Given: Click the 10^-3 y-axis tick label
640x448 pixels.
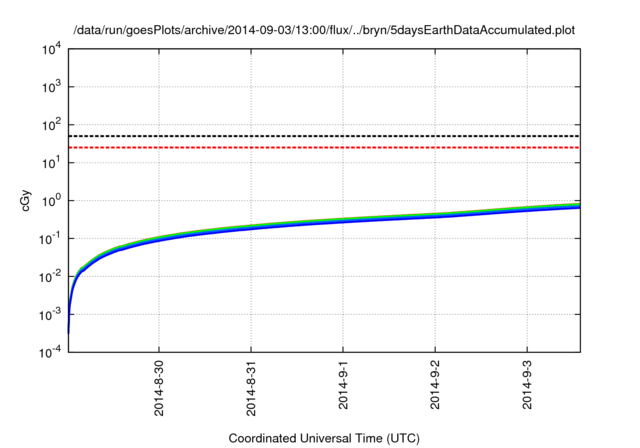Looking at the screenshot, I should pos(51,315).
